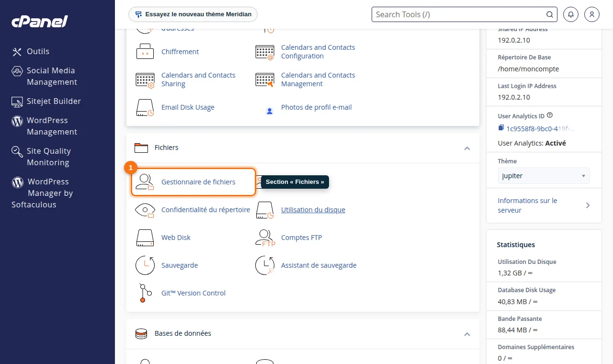Select the /home/moncompte directory text
Viewport: 613px width, 364px height.
point(528,69)
